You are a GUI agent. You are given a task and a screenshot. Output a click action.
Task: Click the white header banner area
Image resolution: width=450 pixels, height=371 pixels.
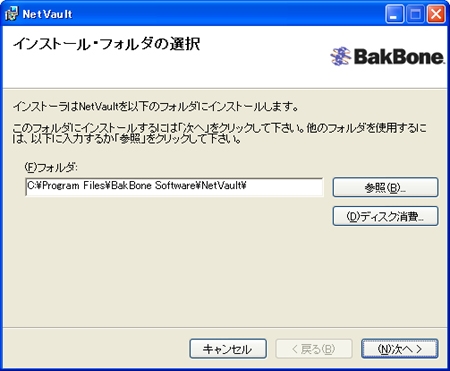[225, 57]
